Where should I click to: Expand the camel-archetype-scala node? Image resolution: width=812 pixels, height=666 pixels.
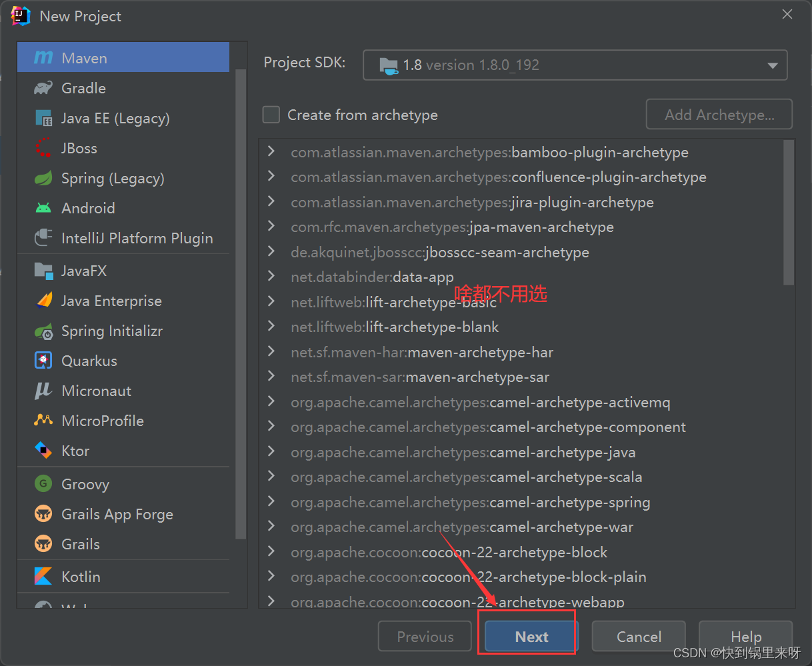[271, 476]
